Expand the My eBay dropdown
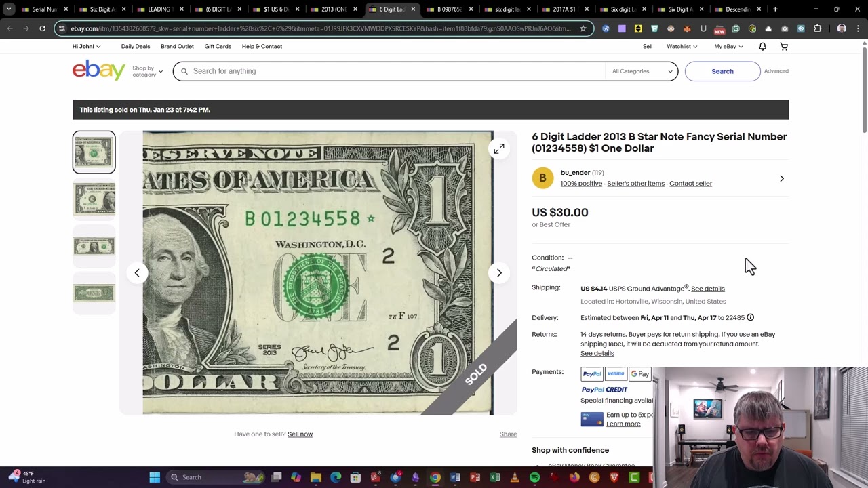Screen dimensions: 868x488 (728, 46)
